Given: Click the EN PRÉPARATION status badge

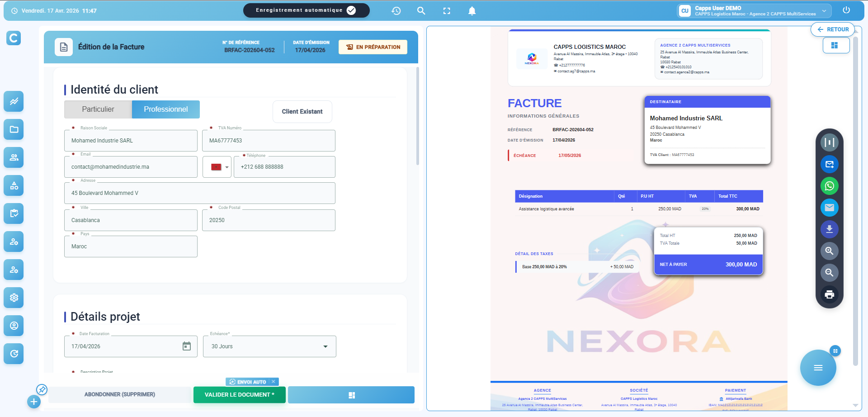Looking at the screenshot, I should [373, 47].
